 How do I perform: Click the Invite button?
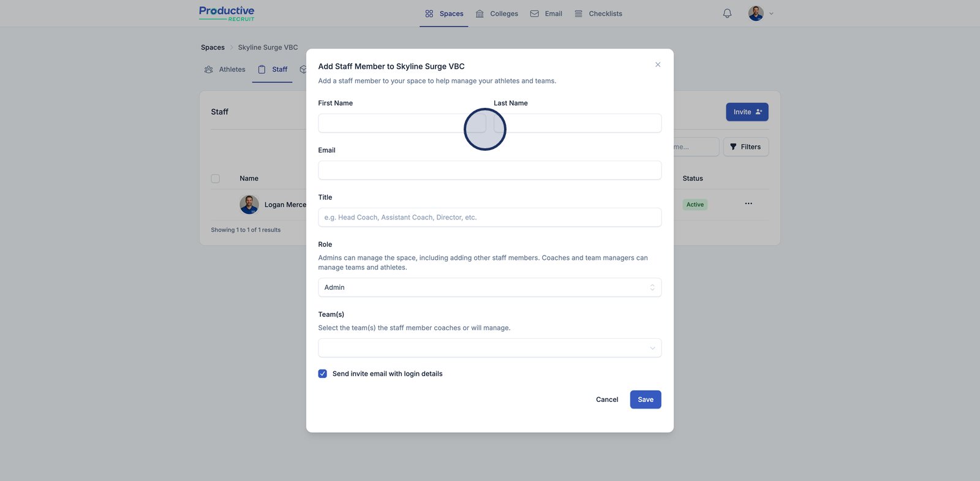pos(747,112)
